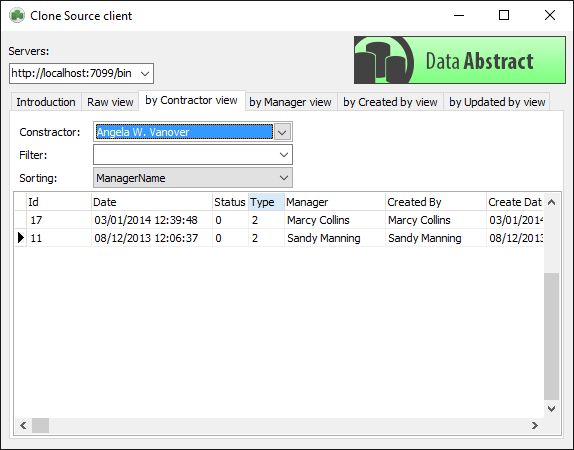The height and width of the screenshot is (450, 574).
Task: Click Sandy Manning in Manager column
Action: pos(335,238)
